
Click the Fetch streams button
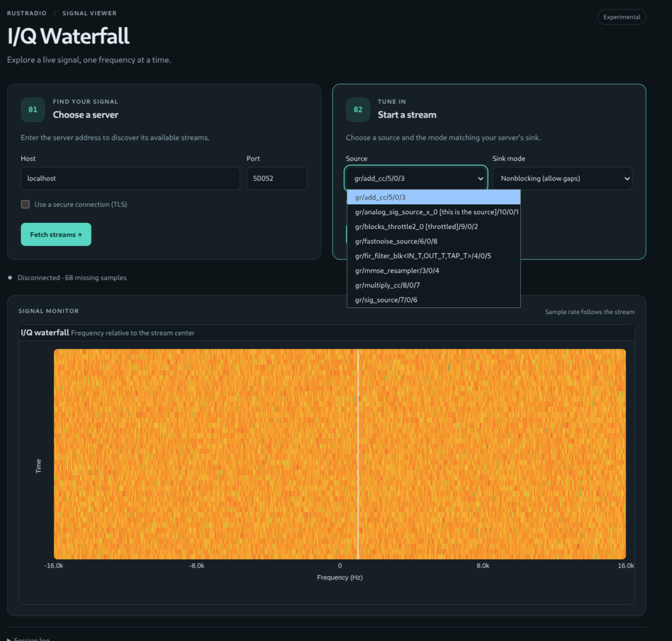(56, 234)
